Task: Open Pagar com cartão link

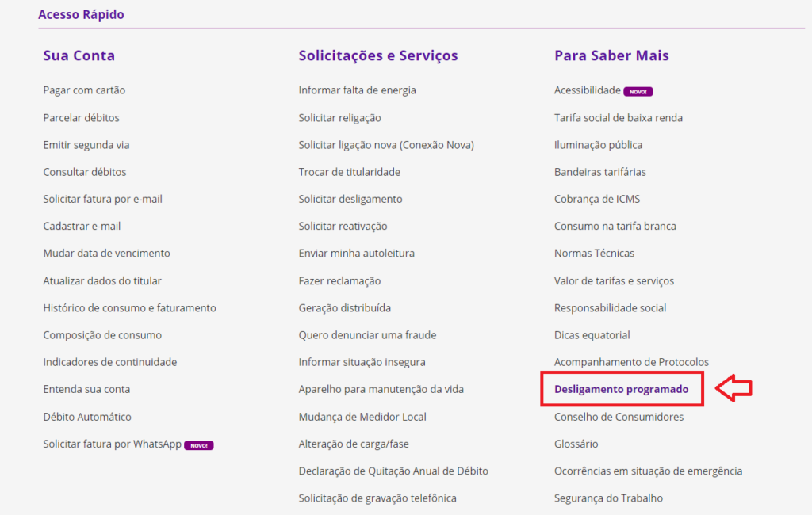Action: pos(84,90)
